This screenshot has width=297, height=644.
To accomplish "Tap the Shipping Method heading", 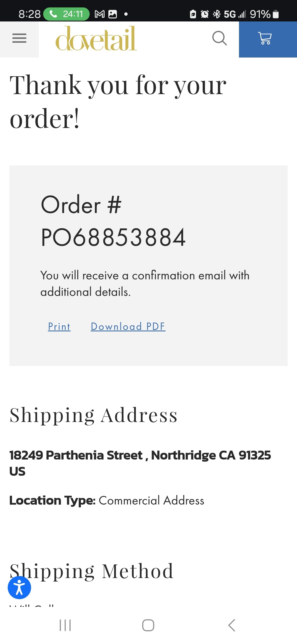I will 91,571.
